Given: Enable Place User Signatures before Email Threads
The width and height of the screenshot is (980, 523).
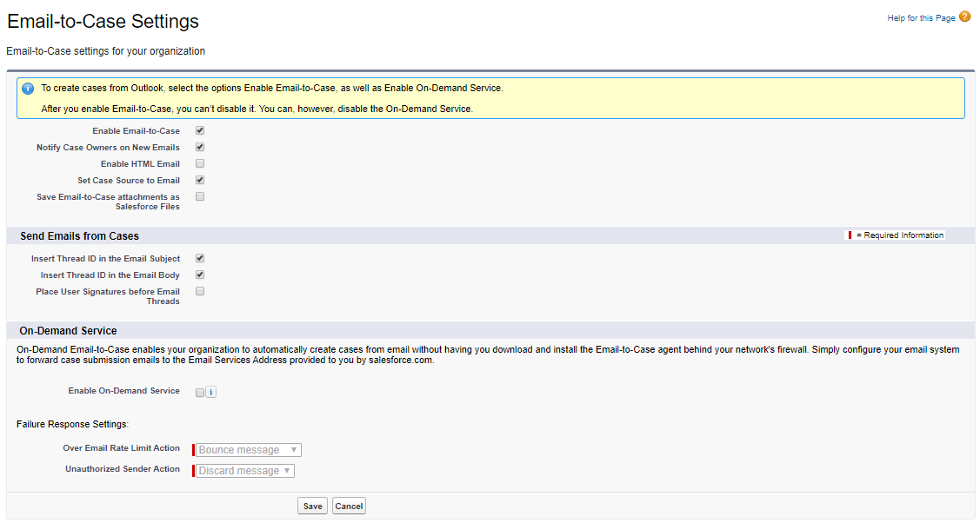Looking at the screenshot, I should (199, 291).
